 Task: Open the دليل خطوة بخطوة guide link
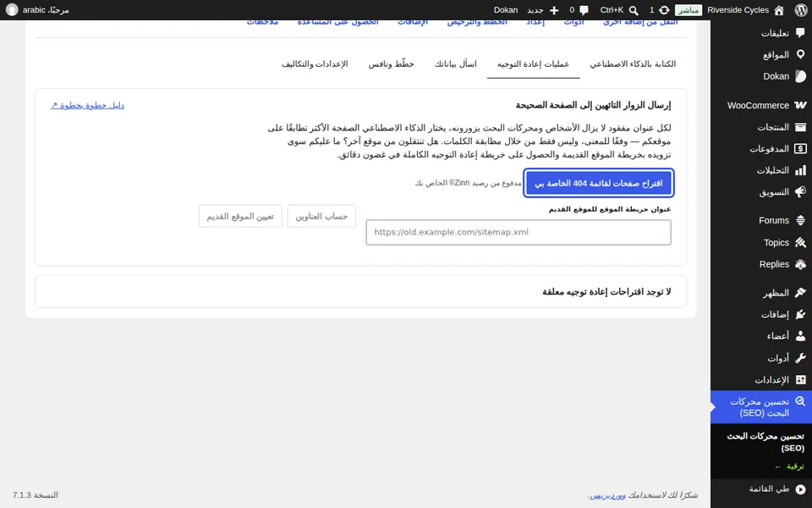tap(87, 105)
